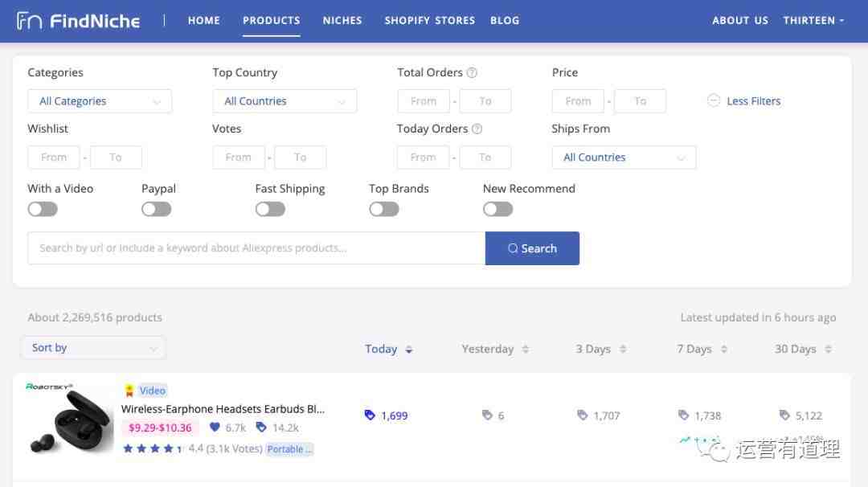Image resolution: width=868 pixels, height=487 pixels.
Task: Click the Today Orders help icon
Action: pos(477,129)
